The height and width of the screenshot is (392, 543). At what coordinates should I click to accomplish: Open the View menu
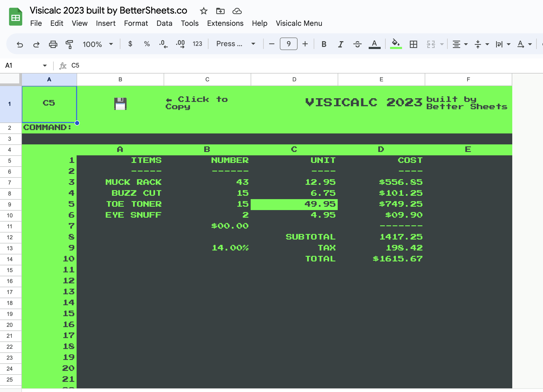tap(79, 23)
